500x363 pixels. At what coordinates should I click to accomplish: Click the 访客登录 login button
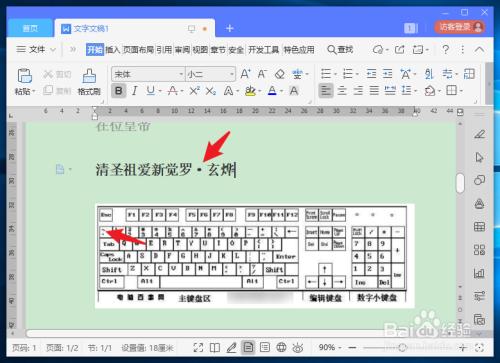tap(460, 27)
